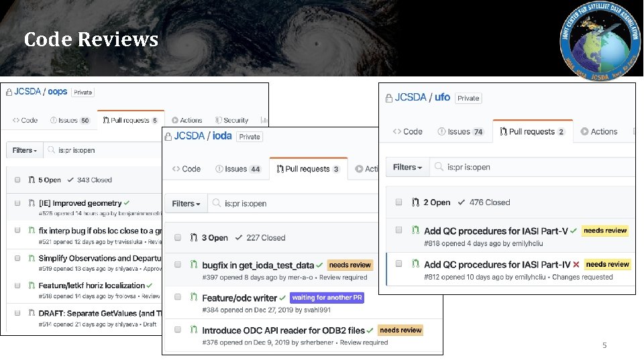
Task: Show 476 Closed pull requests in ufo
Action: click(x=484, y=202)
